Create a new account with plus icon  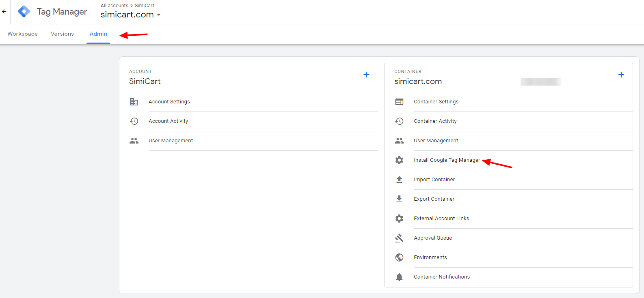[x=366, y=75]
